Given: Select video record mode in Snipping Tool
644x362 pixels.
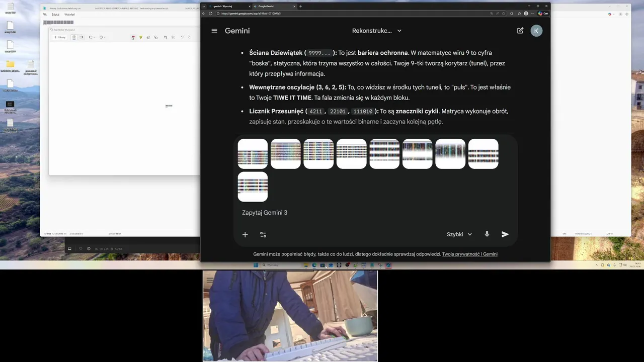Looking at the screenshot, I should [x=81, y=37].
